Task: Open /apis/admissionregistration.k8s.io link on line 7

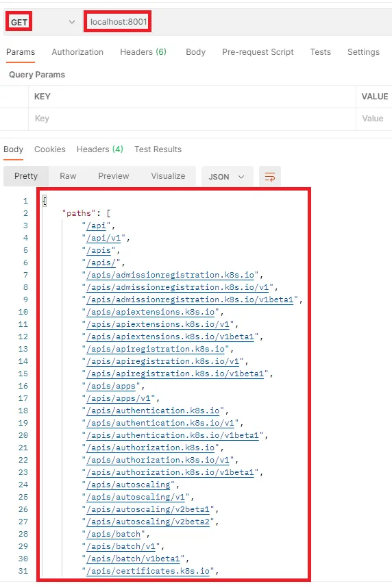Action: click(x=170, y=275)
